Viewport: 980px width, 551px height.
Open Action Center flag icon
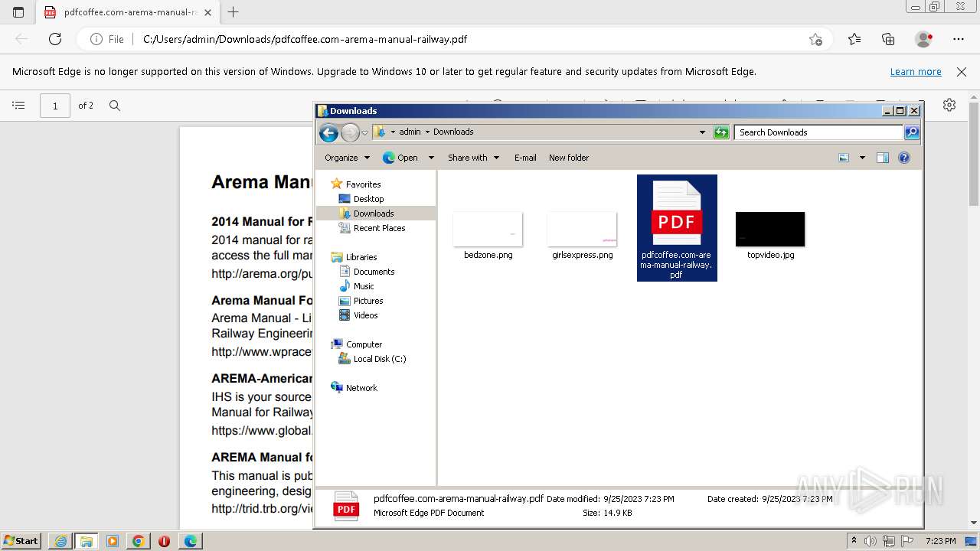[907, 540]
